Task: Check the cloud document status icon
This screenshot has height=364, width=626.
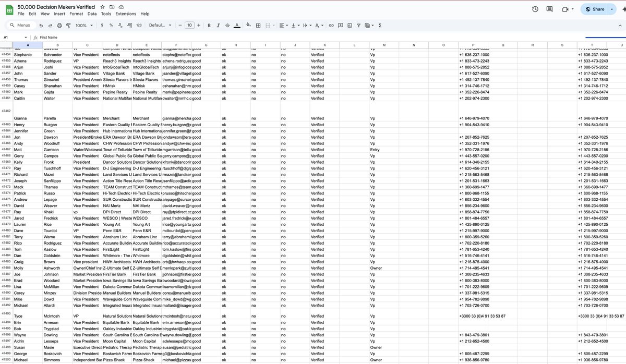Action: pos(122,6)
